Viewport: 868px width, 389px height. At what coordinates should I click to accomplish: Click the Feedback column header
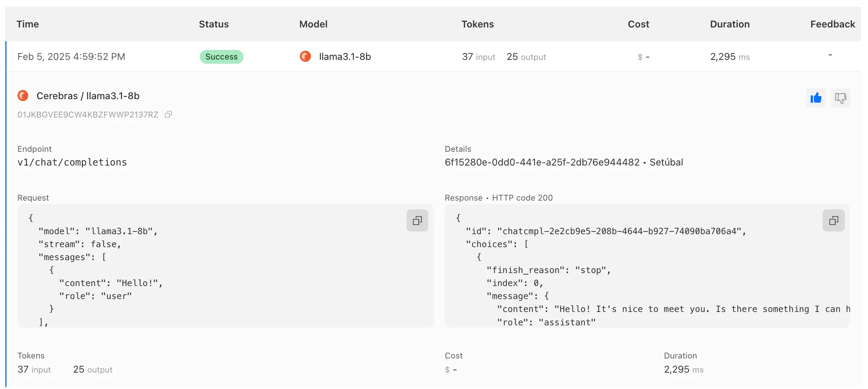pos(833,24)
